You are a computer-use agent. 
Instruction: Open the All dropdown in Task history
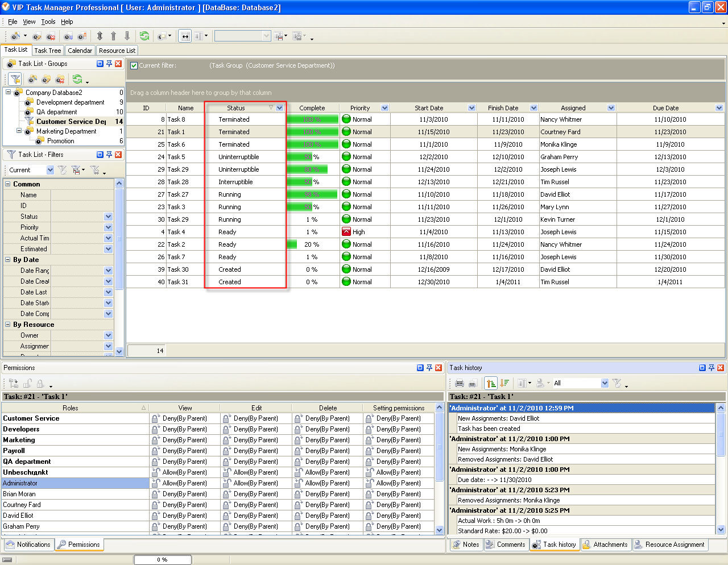pyautogui.click(x=605, y=383)
